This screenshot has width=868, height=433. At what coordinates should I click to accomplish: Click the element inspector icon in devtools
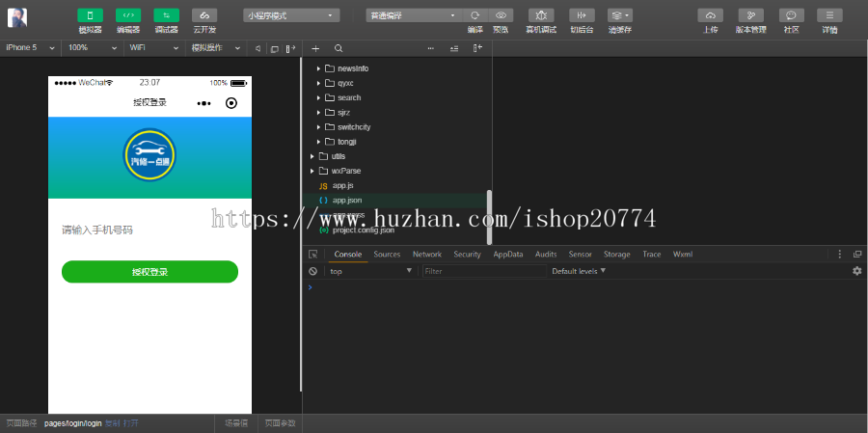tap(312, 255)
